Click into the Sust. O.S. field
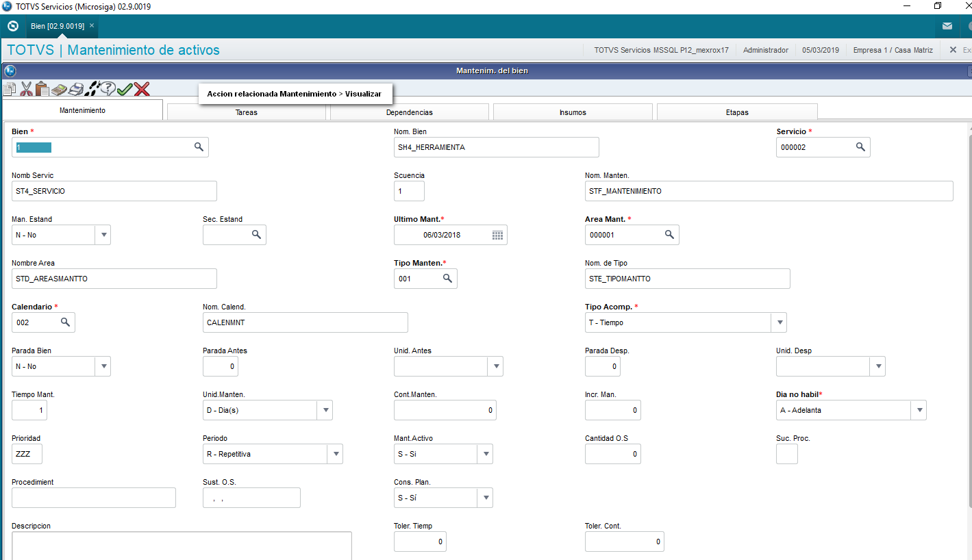 251,498
